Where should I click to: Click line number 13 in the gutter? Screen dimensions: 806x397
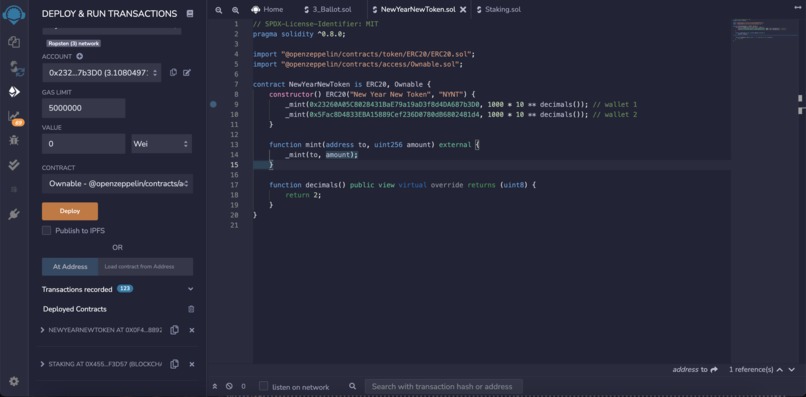click(235, 145)
